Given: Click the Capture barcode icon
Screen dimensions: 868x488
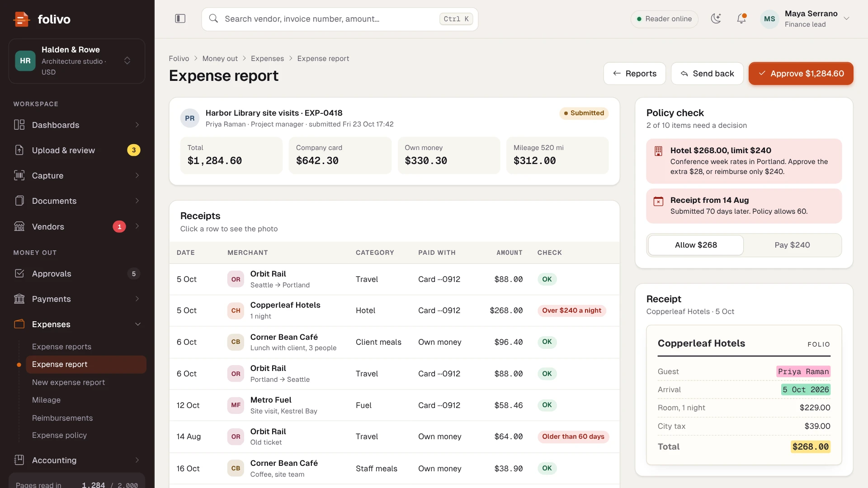Looking at the screenshot, I should coord(19,175).
